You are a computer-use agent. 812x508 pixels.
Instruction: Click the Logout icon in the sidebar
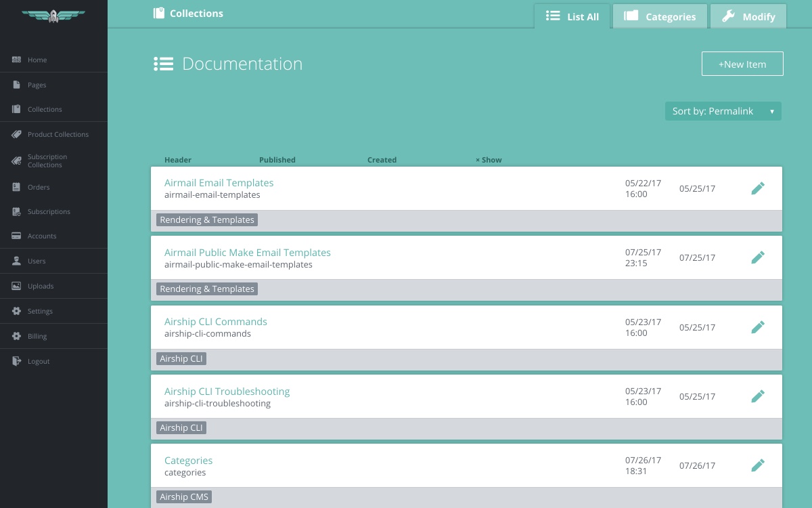[x=17, y=361]
